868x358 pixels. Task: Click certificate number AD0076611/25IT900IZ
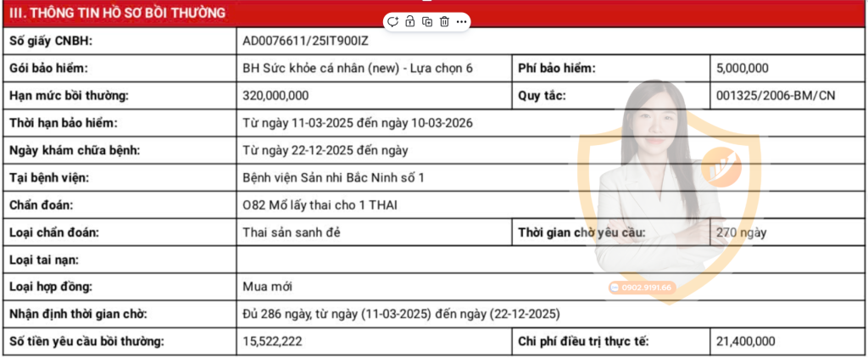(x=305, y=41)
